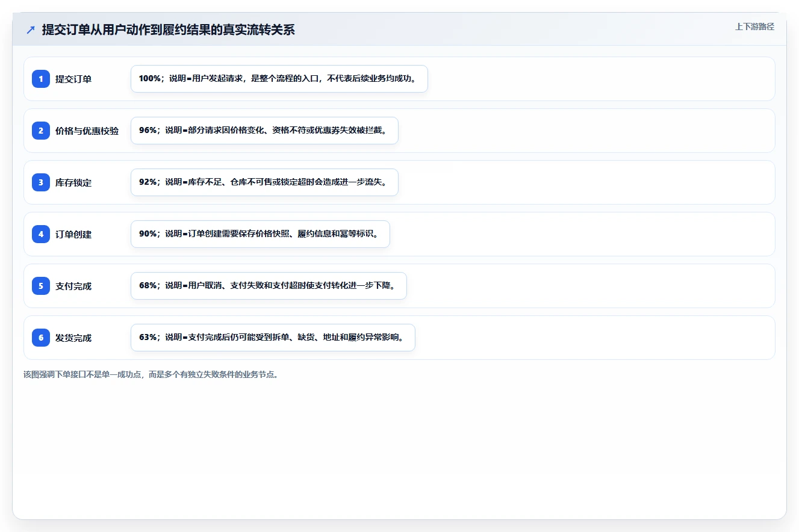Select the 订单创建 step label
The height and width of the screenshot is (532, 799).
pos(73,234)
